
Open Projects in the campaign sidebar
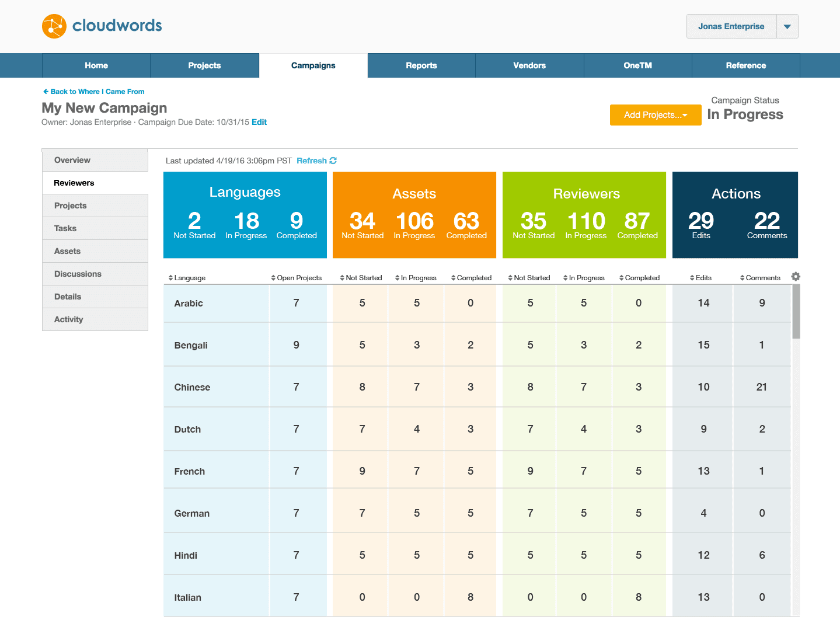95,205
